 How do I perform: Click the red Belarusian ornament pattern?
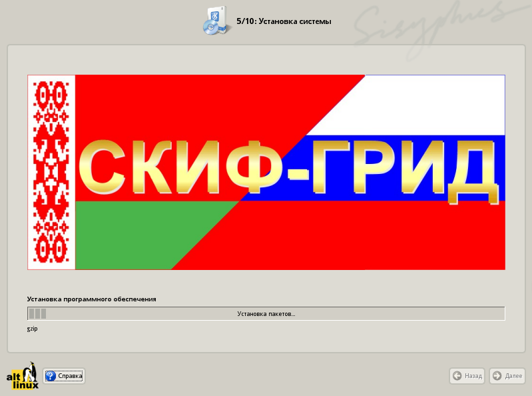[51, 172]
